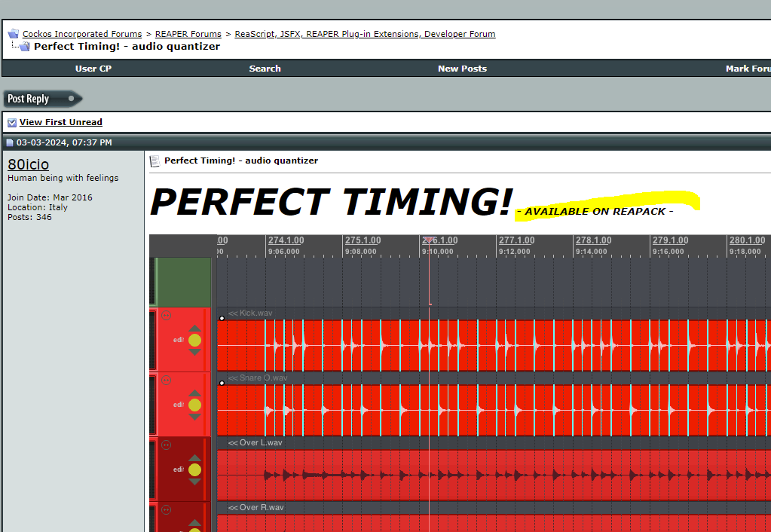Viewport: 771px width, 532px height.
Task: Click Snare track circular phase icon
Action: (167, 380)
